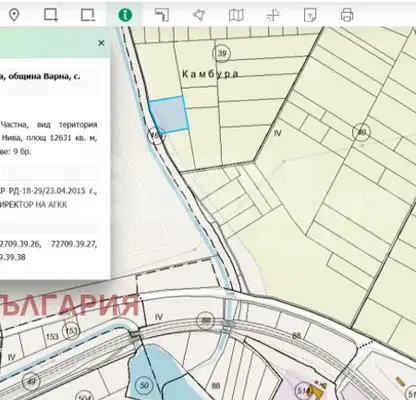Click the circled 40 block label
The height and width of the screenshot is (400, 416).
(x=361, y=132)
